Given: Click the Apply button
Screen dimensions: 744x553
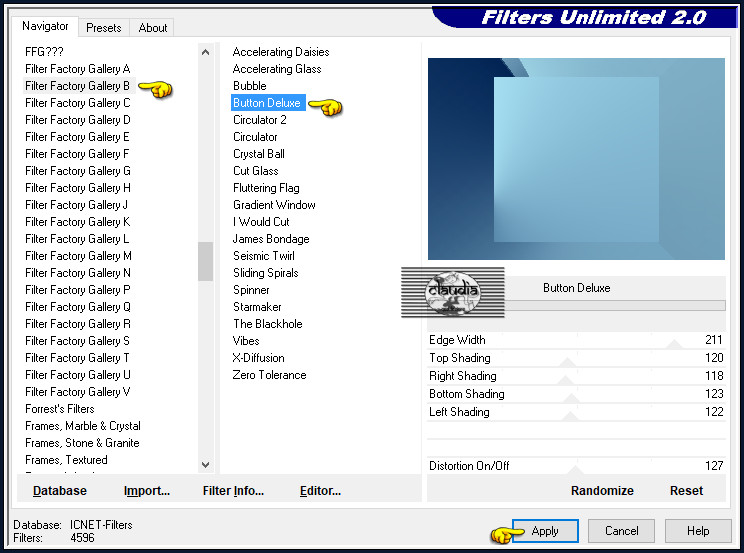Looking at the screenshot, I should point(545,531).
